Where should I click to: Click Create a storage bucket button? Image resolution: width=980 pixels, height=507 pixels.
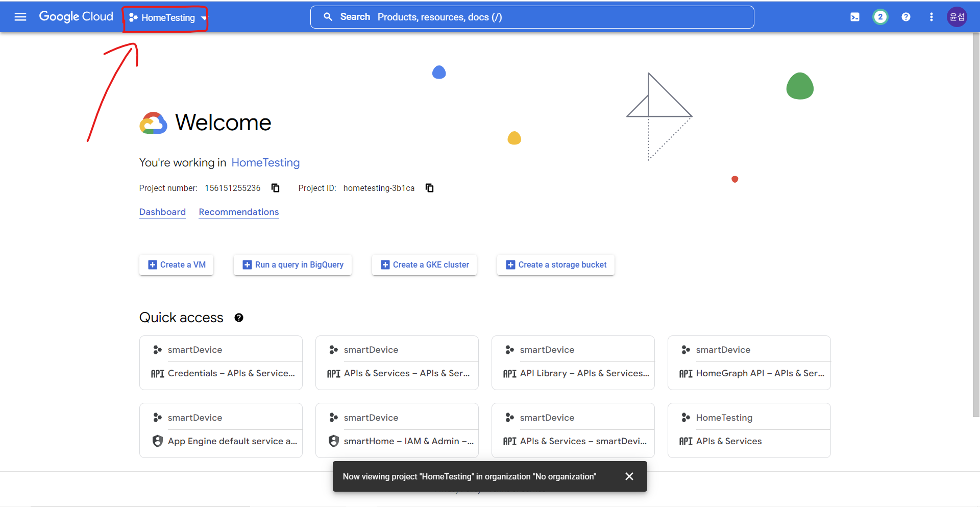click(x=556, y=264)
